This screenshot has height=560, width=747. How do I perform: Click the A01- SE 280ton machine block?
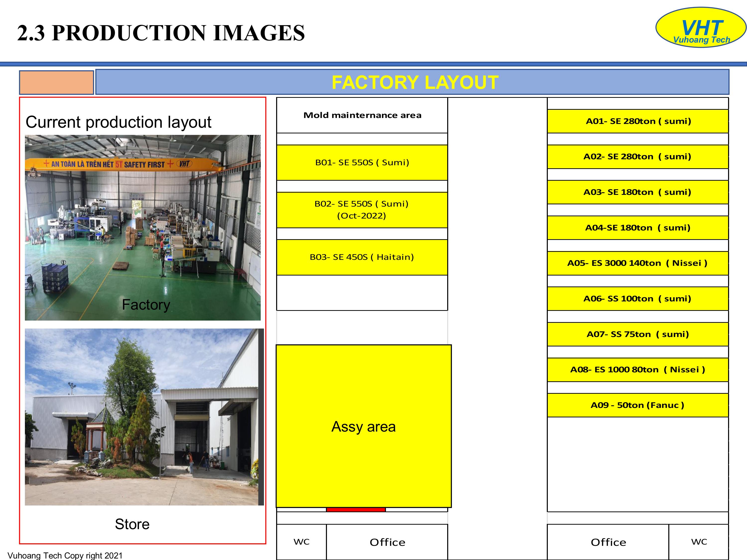pyautogui.click(x=638, y=121)
